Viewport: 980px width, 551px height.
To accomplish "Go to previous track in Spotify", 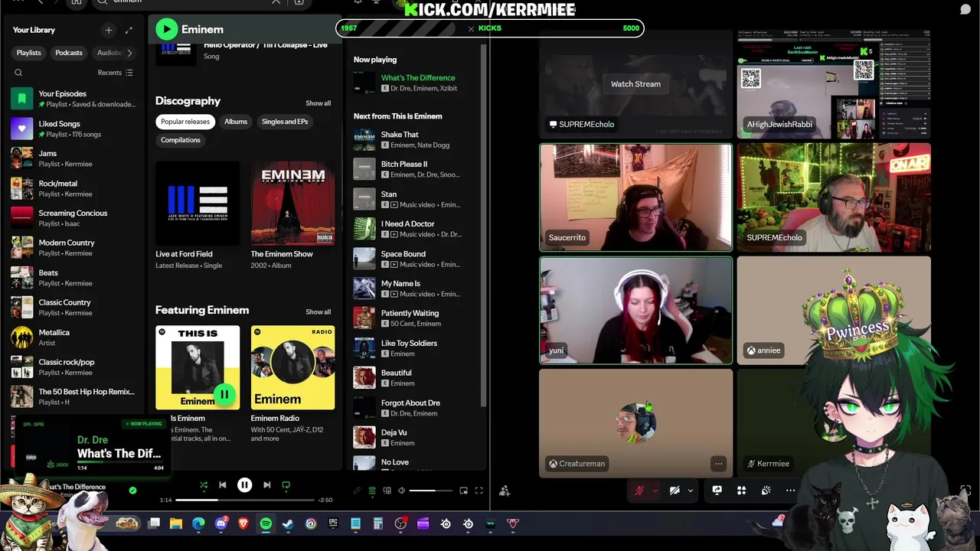I will click(222, 485).
